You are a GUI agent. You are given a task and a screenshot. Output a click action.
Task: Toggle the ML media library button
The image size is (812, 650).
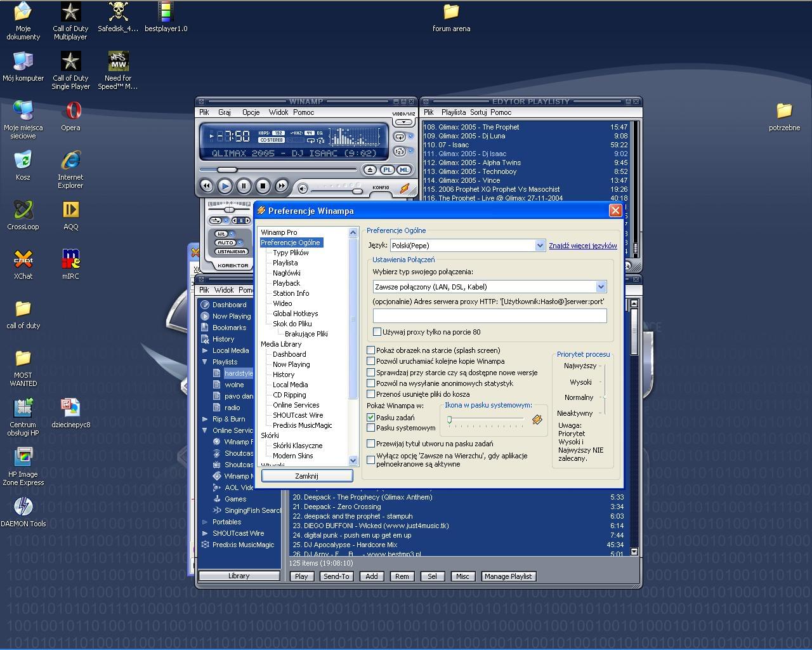pos(403,169)
